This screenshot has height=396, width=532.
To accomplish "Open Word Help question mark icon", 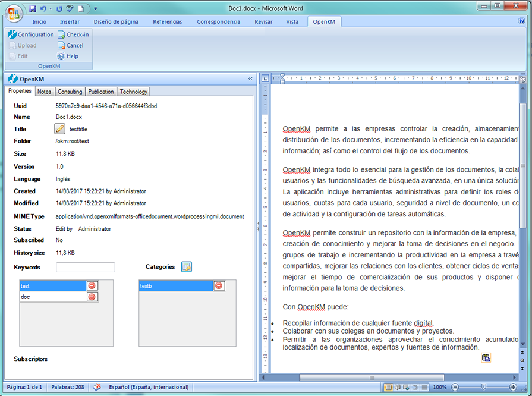I will (522, 21).
